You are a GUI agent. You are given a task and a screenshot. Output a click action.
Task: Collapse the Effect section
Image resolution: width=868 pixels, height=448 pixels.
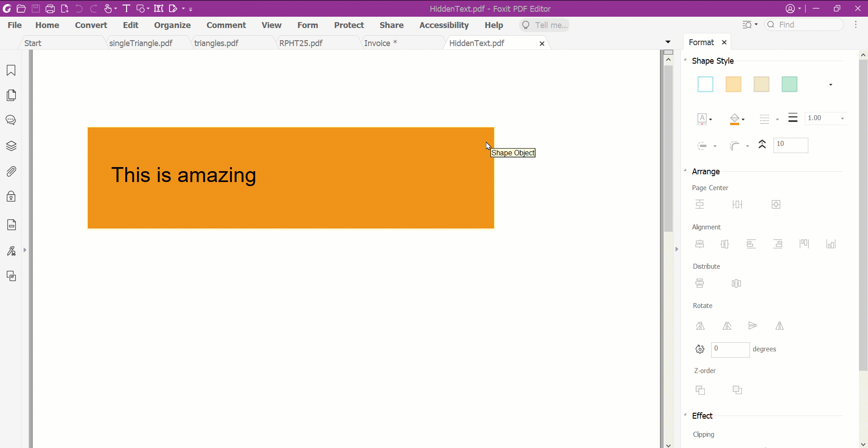click(685, 415)
